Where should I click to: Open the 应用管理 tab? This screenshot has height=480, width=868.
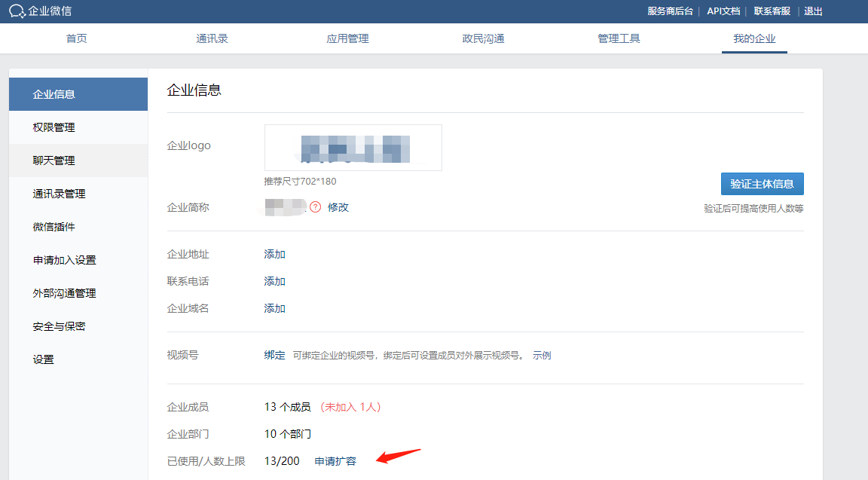[347, 38]
